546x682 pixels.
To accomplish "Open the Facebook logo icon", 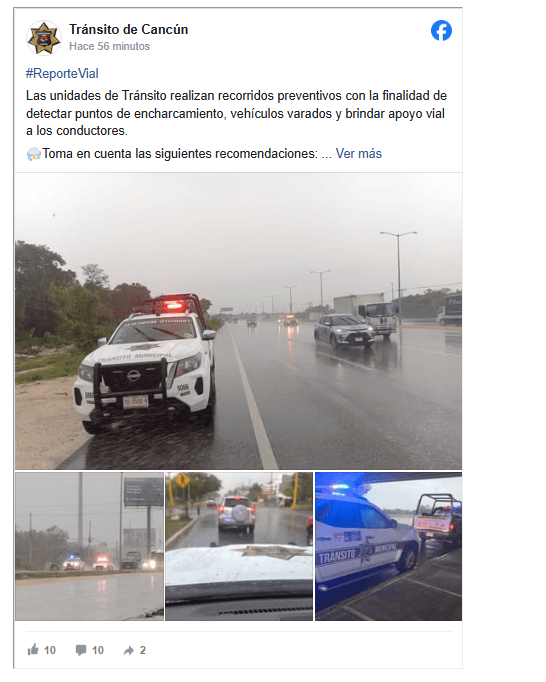I will (441, 30).
